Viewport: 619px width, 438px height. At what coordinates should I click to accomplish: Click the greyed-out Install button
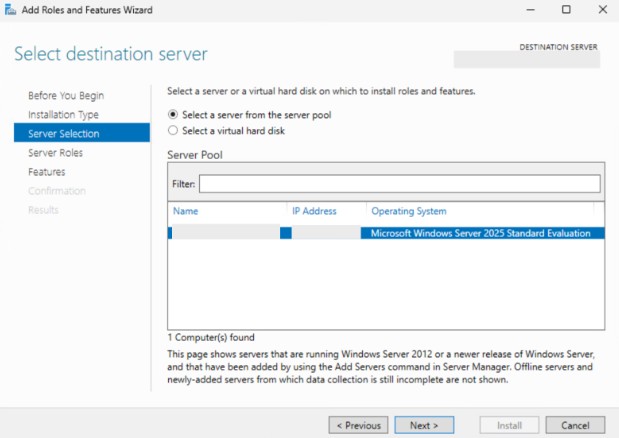tap(509, 425)
